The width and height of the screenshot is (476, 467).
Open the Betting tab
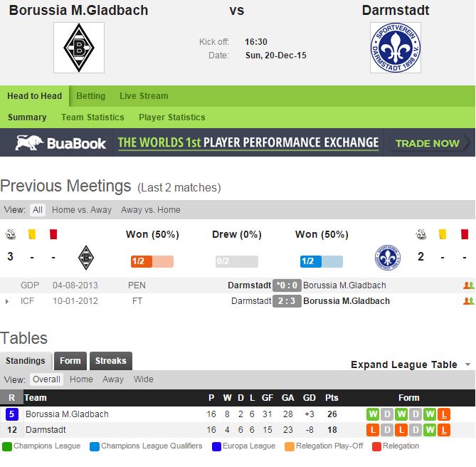pos(90,96)
